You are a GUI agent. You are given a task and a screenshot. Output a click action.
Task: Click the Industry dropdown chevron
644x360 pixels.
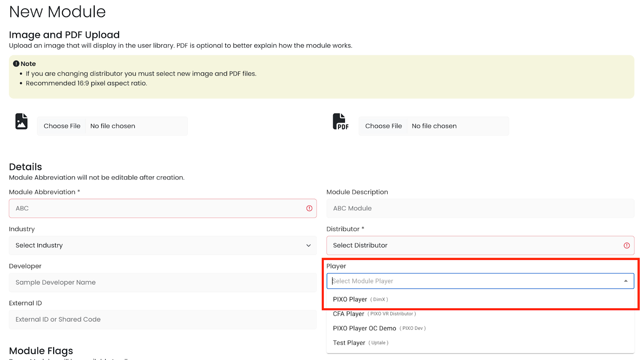308,245
